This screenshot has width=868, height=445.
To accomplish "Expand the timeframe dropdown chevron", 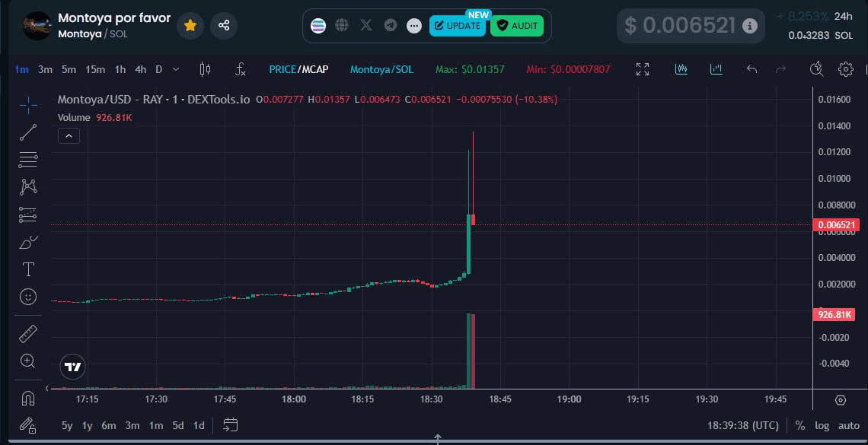I will [176, 70].
